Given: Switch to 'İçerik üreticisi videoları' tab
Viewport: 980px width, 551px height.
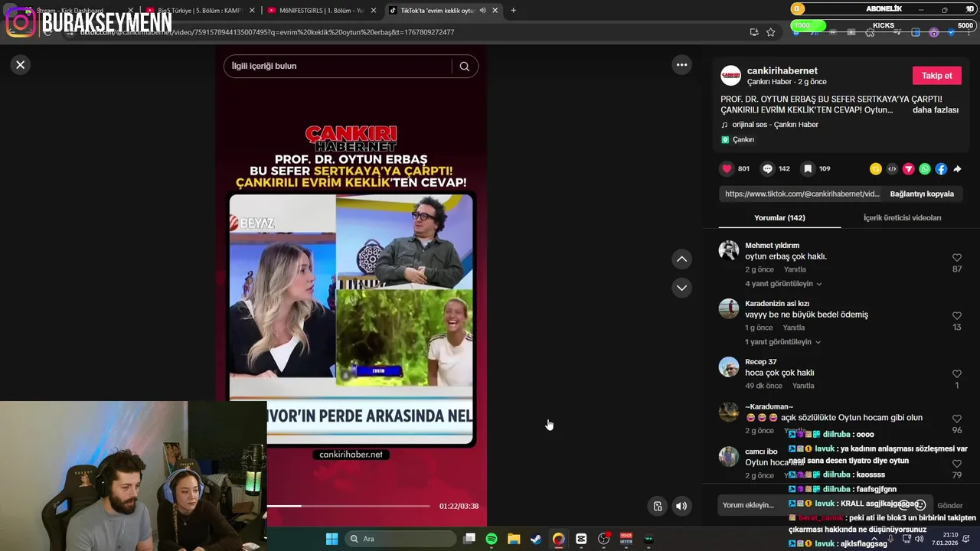Looking at the screenshot, I should [902, 217].
